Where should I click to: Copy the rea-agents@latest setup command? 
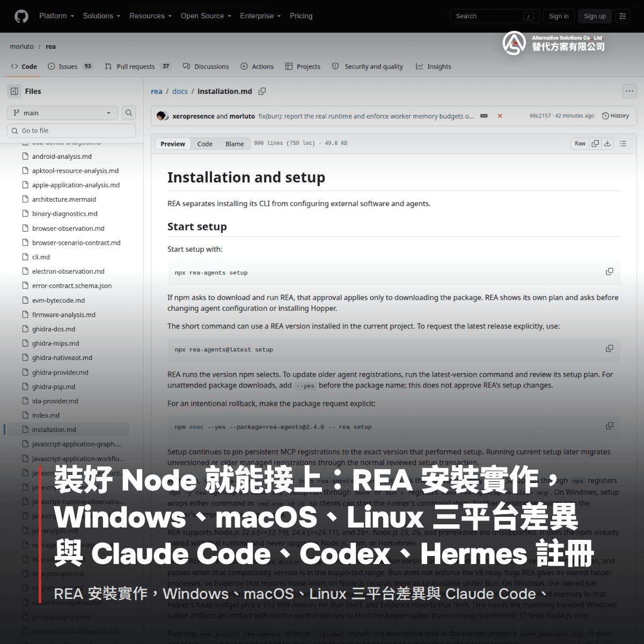click(609, 348)
